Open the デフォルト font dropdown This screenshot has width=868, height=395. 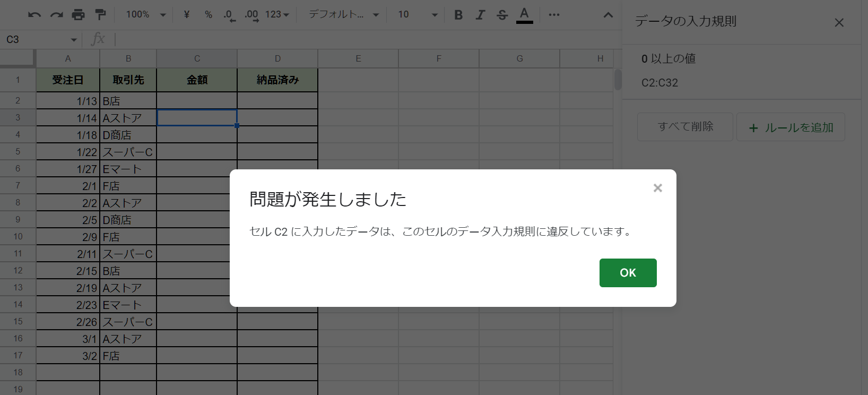pos(344,15)
